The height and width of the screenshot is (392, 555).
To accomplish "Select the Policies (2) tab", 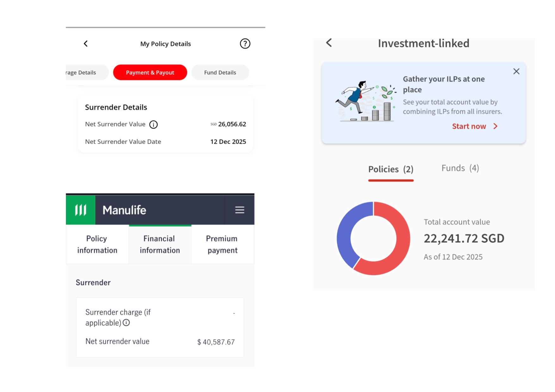I will 391,169.
